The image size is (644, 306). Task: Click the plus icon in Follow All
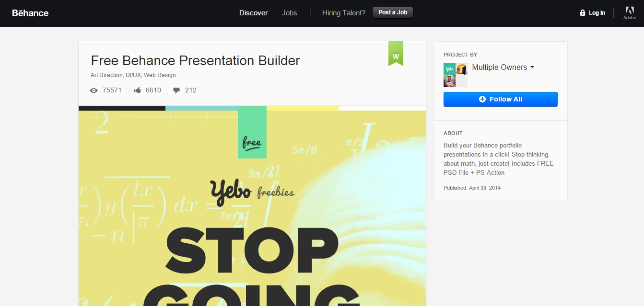coord(482,99)
